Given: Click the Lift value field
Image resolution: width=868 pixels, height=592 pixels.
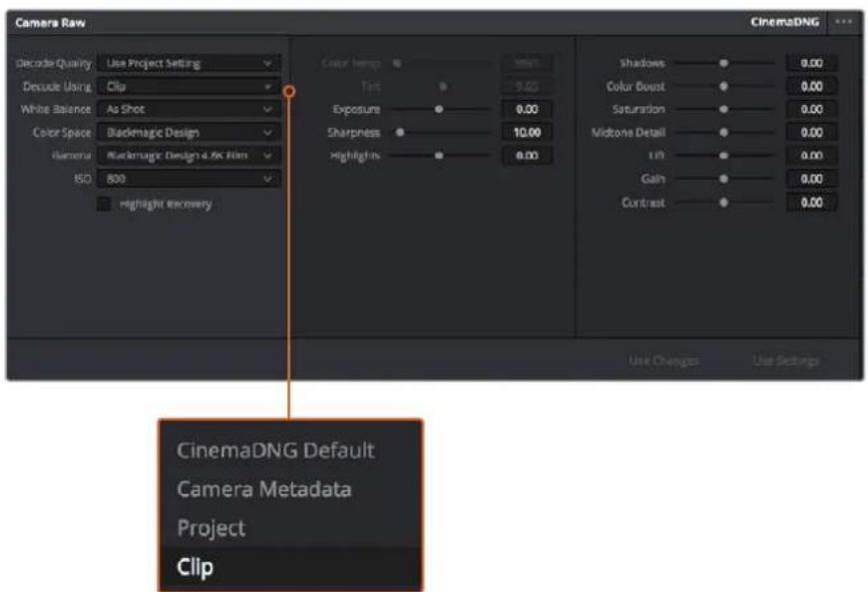Looking at the screenshot, I should (x=811, y=156).
